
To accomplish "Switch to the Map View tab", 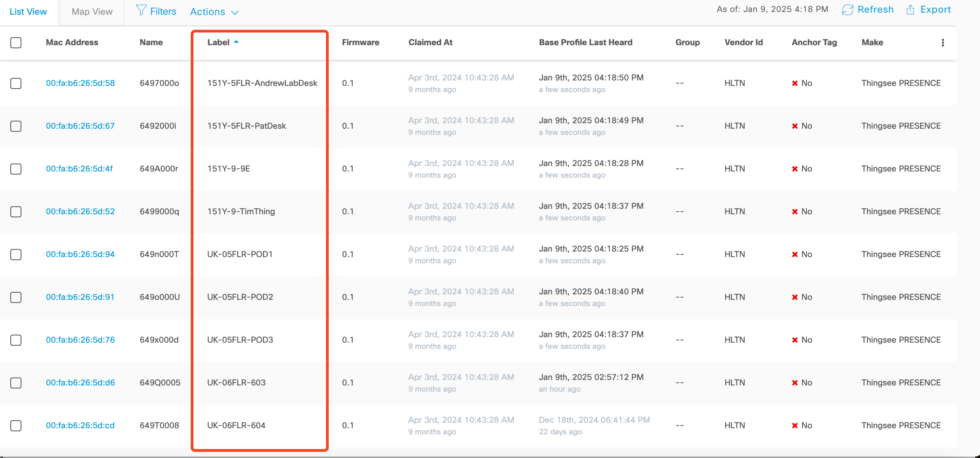I will tap(92, 12).
